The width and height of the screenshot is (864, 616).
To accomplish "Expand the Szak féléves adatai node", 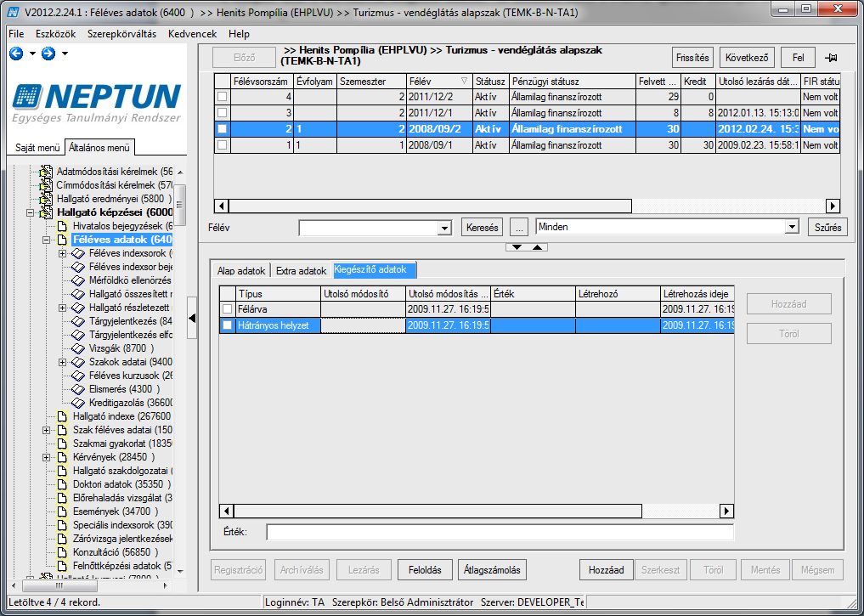I will tap(46, 430).
